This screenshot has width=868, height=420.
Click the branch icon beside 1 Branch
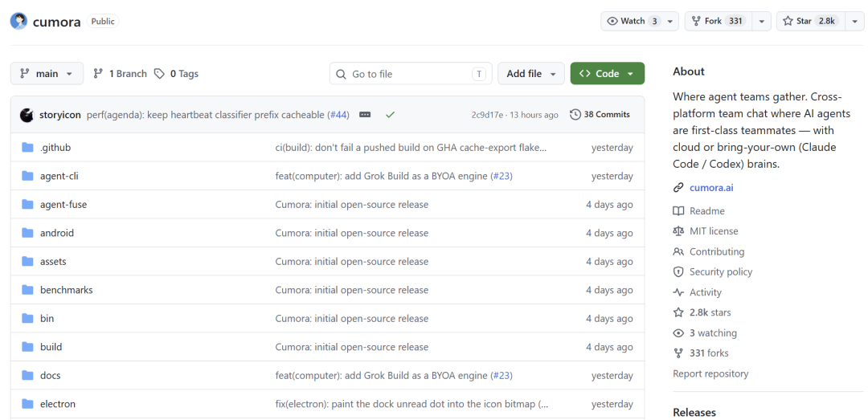pos(98,74)
